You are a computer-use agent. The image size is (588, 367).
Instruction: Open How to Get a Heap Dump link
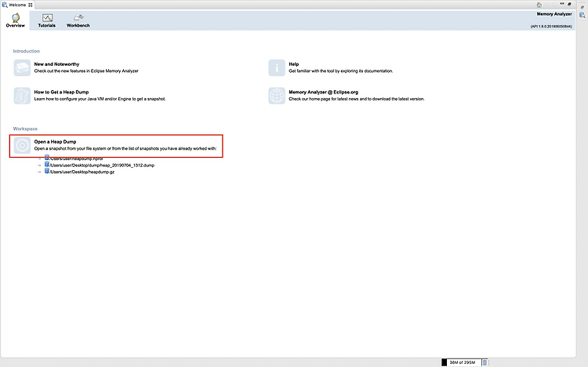coord(61,92)
